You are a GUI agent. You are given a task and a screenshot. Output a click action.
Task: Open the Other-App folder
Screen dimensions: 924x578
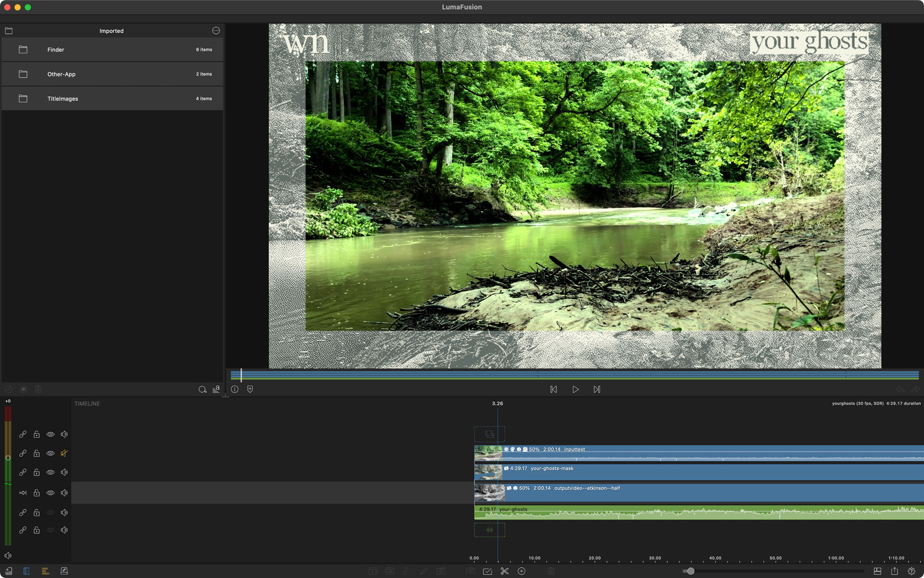click(x=112, y=74)
